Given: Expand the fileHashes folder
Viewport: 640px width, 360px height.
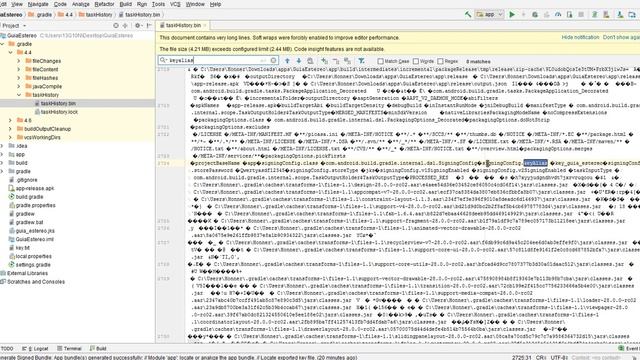Looking at the screenshot, I should [x=19, y=78].
